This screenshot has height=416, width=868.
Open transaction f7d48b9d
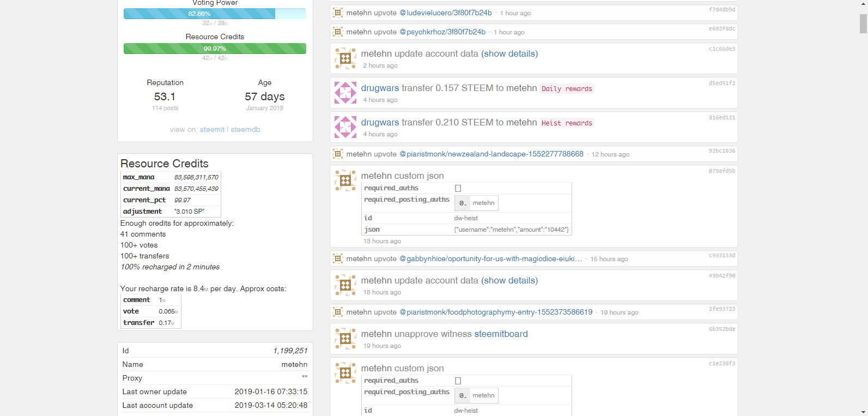coord(722,9)
